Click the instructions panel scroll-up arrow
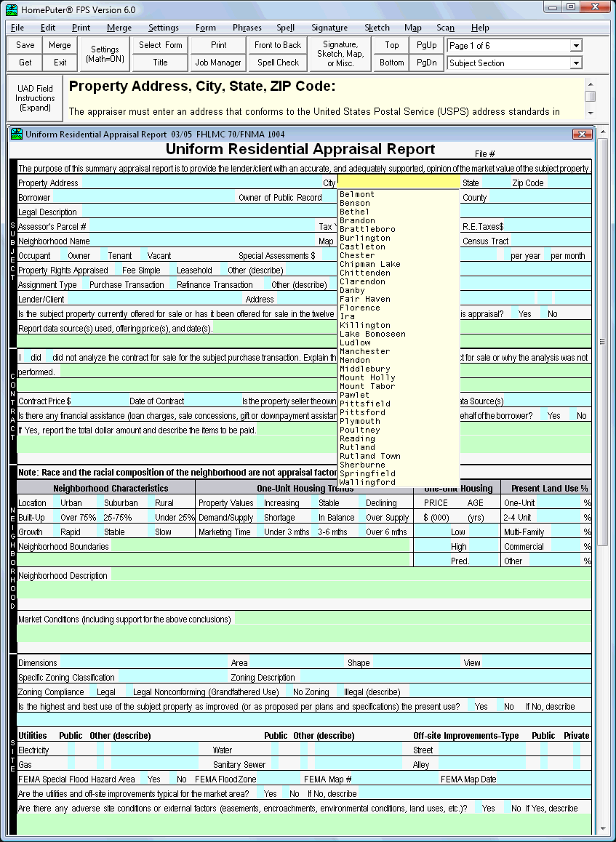Viewport: 616px width, 842px height. pos(591,84)
